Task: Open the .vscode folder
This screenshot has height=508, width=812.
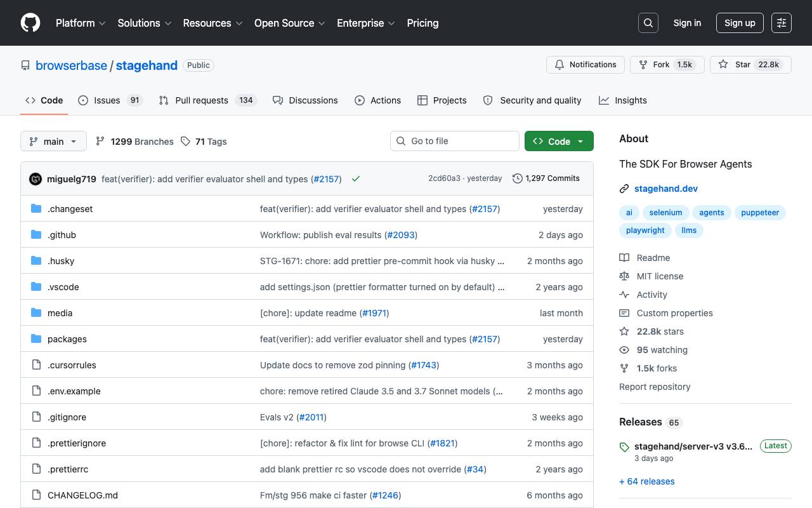Action: [x=63, y=287]
